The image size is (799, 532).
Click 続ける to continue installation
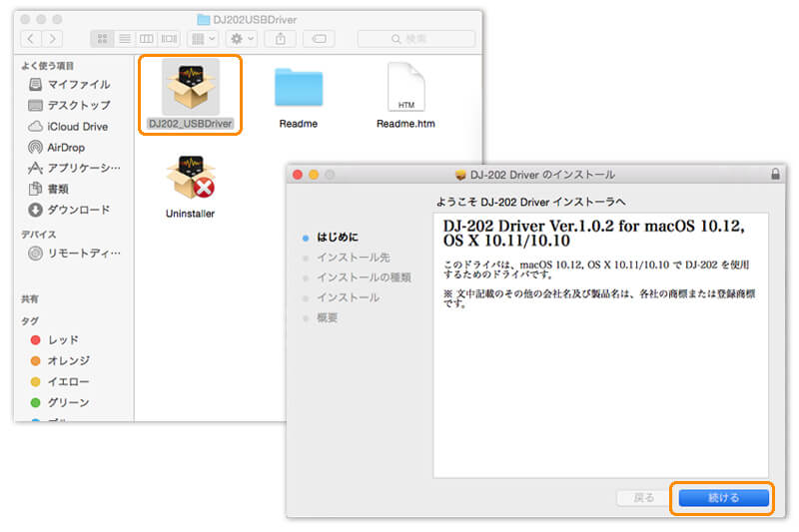tap(723, 497)
